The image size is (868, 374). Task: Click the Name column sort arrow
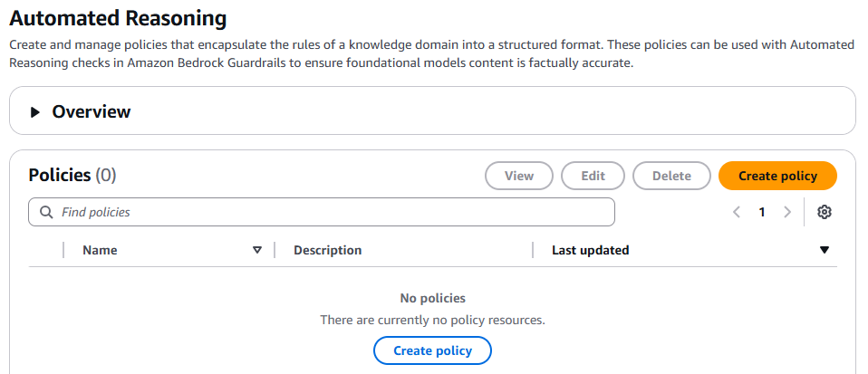click(257, 251)
